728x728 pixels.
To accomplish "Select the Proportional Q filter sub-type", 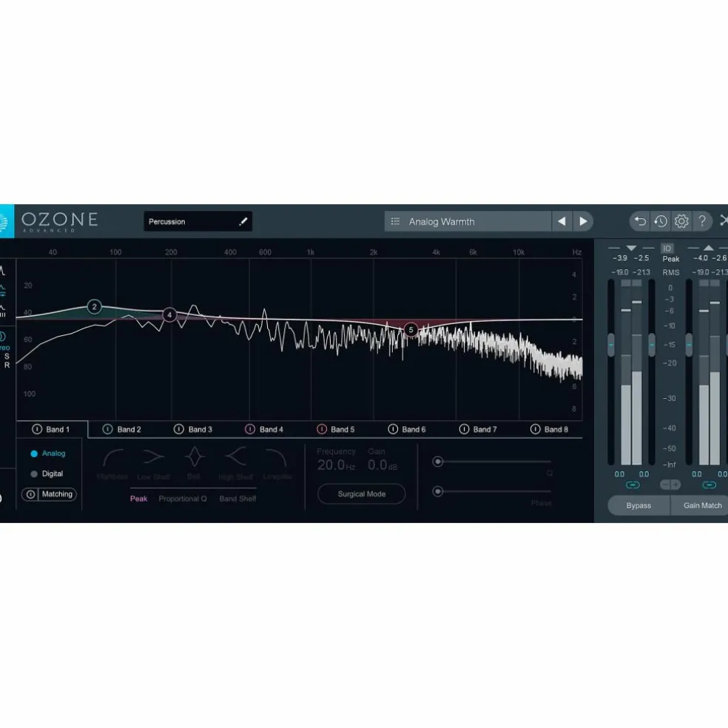I will click(183, 499).
